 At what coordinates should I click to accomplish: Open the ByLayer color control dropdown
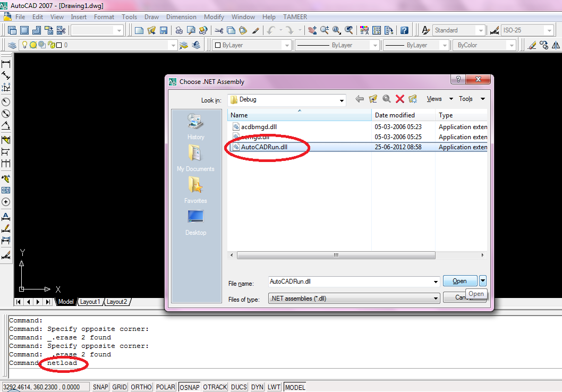pos(287,45)
